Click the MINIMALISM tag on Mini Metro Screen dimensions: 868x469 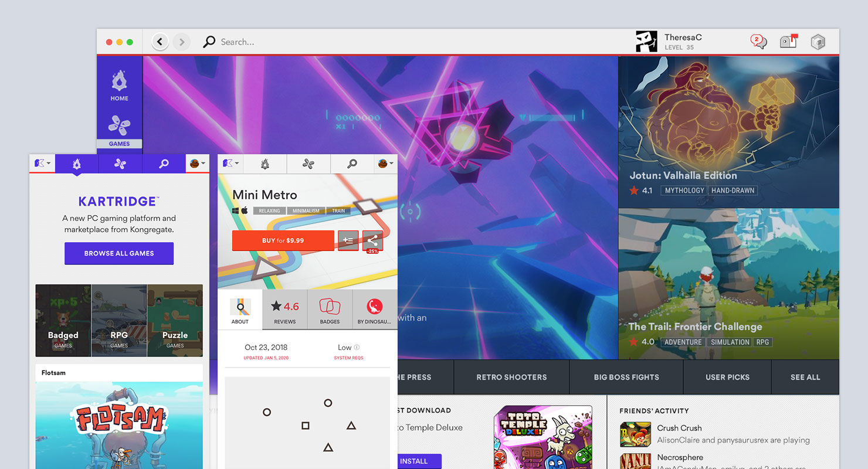306,210
